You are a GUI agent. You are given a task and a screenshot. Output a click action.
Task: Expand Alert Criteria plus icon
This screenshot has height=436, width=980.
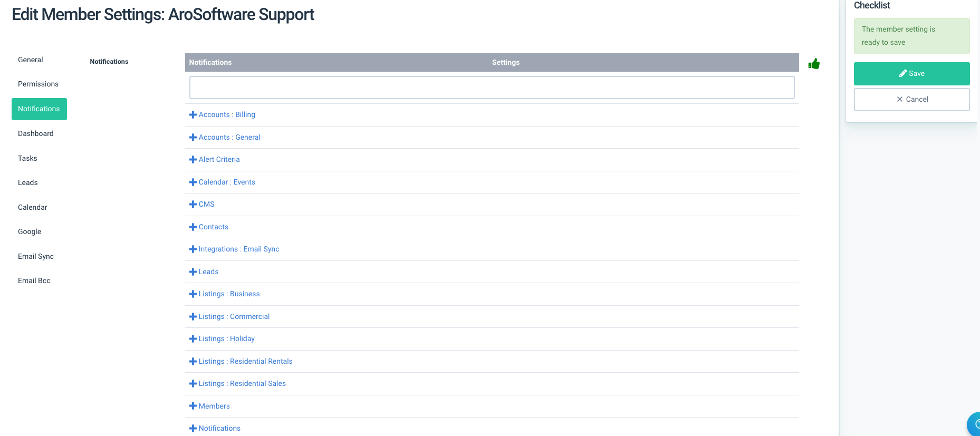click(193, 160)
